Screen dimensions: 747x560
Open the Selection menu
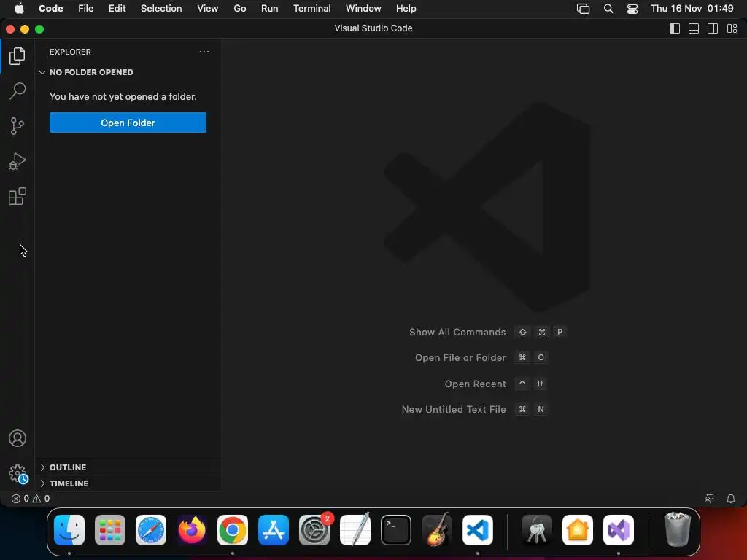pos(161,9)
